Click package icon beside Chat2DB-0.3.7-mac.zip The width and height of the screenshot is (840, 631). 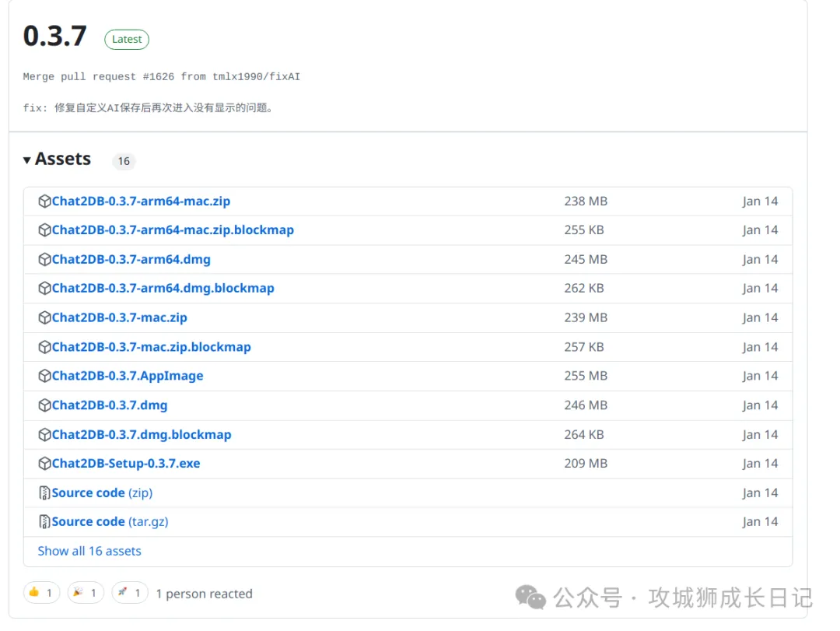(x=44, y=318)
